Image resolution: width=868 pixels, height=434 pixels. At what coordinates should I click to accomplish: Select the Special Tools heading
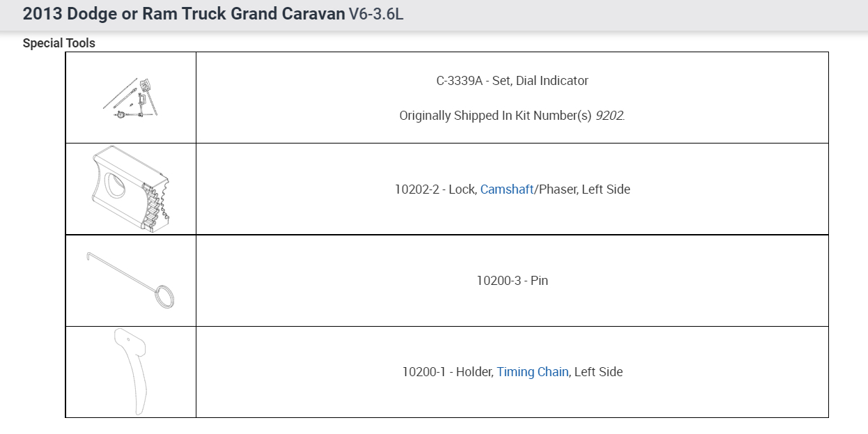coord(59,43)
